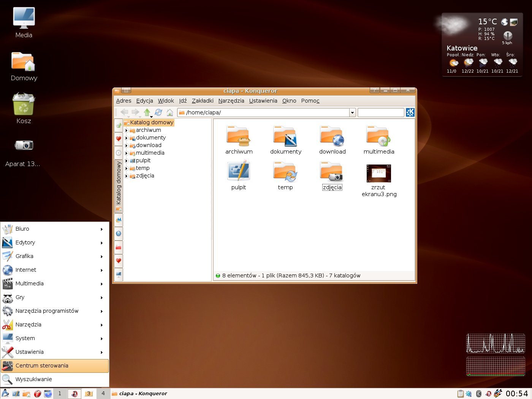Open the Narzędzia menu in Konqueror
Viewport: 532px width, 399px height.
click(x=231, y=101)
